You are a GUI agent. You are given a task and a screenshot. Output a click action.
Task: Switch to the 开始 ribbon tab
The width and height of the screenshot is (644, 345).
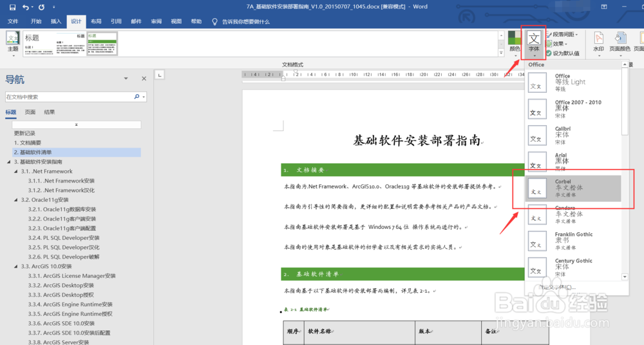click(36, 21)
